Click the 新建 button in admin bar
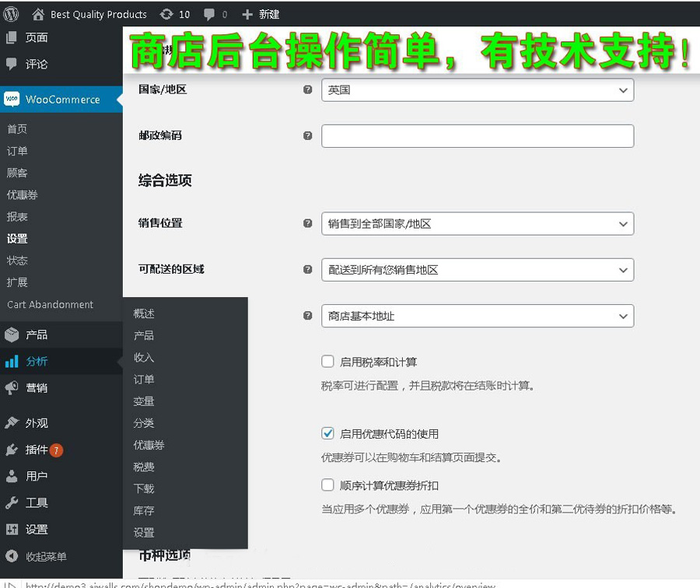The image size is (700, 588). coord(261,14)
